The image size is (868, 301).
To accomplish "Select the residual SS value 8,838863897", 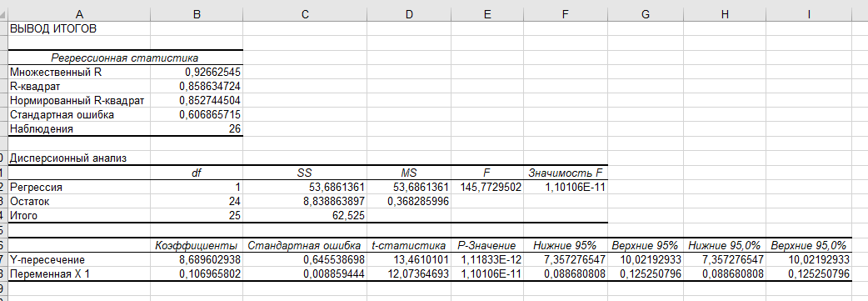I will pos(304,201).
